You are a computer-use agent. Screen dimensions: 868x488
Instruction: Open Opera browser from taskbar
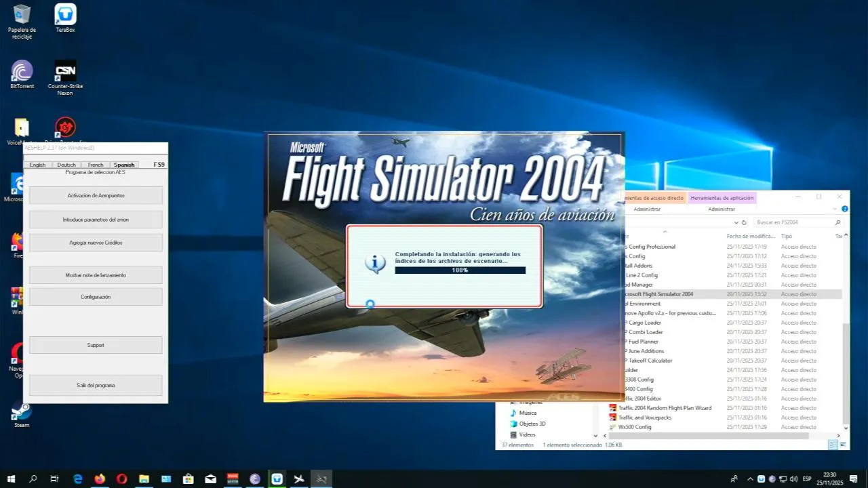[121, 479]
